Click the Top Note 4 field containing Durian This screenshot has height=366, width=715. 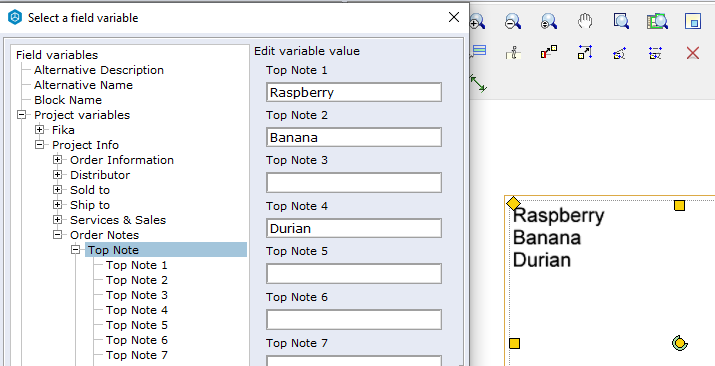pyautogui.click(x=354, y=228)
